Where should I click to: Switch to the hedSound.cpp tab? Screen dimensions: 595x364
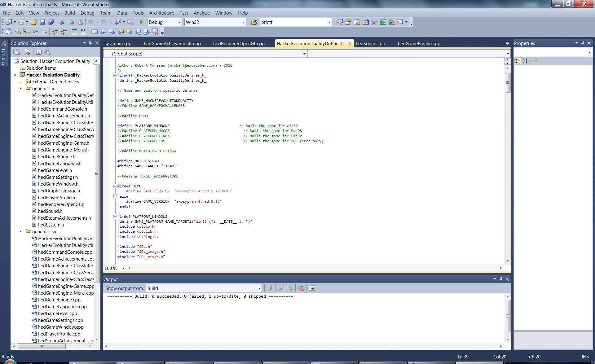pyautogui.click(x=371, y=43)
